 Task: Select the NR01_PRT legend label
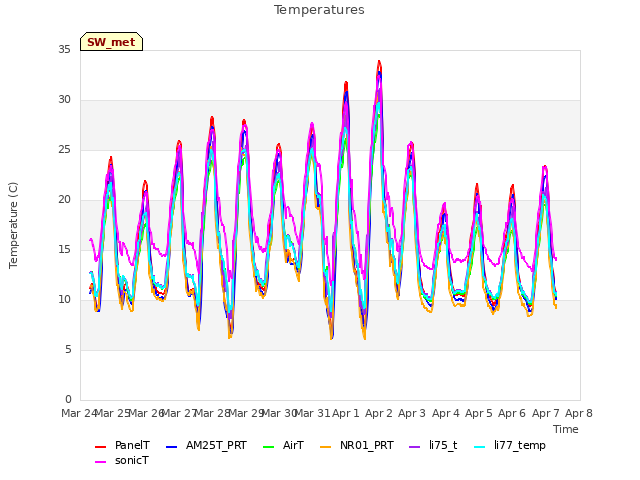tap(367, 445)
